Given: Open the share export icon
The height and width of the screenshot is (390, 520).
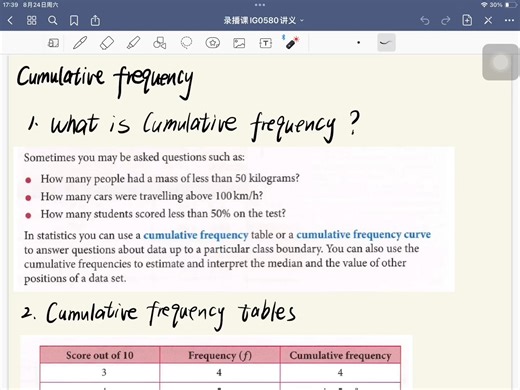Looking at the screenshot, I should coord(95,20).
